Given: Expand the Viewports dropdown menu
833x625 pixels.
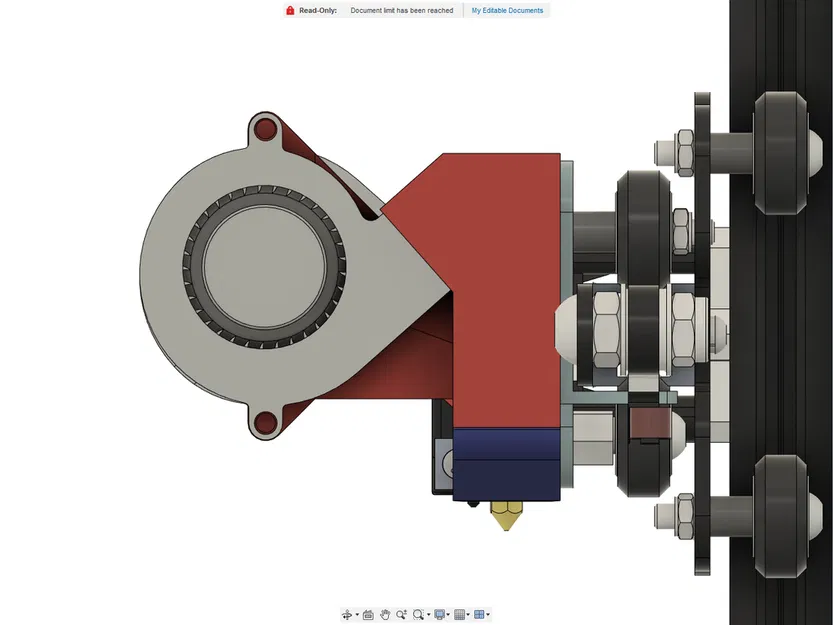Looking at the screenshot, I should tap(488, 614).
